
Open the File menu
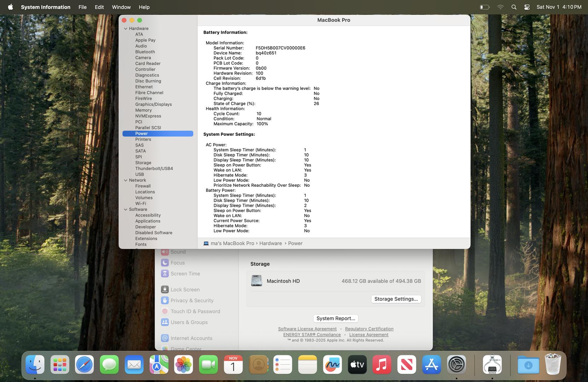82,7
